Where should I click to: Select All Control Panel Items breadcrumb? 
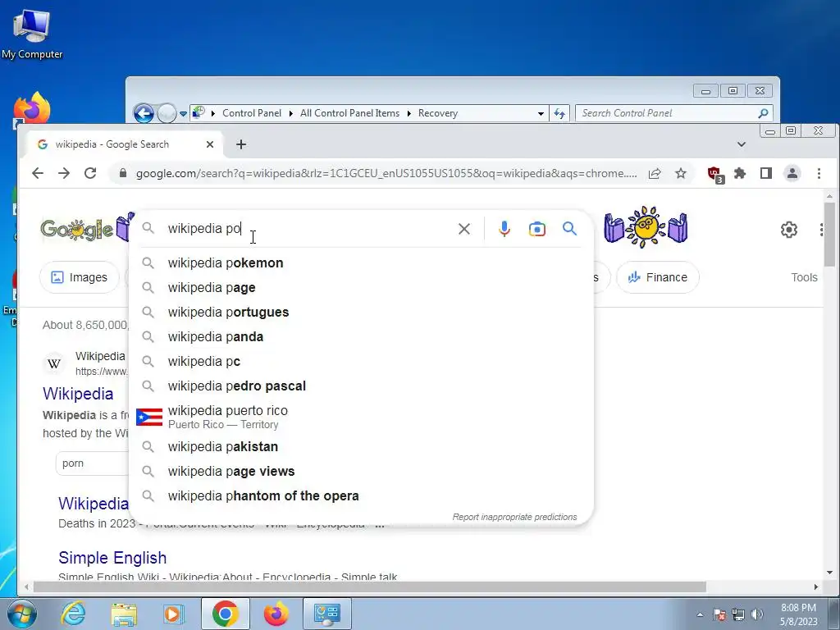[349, 113]
